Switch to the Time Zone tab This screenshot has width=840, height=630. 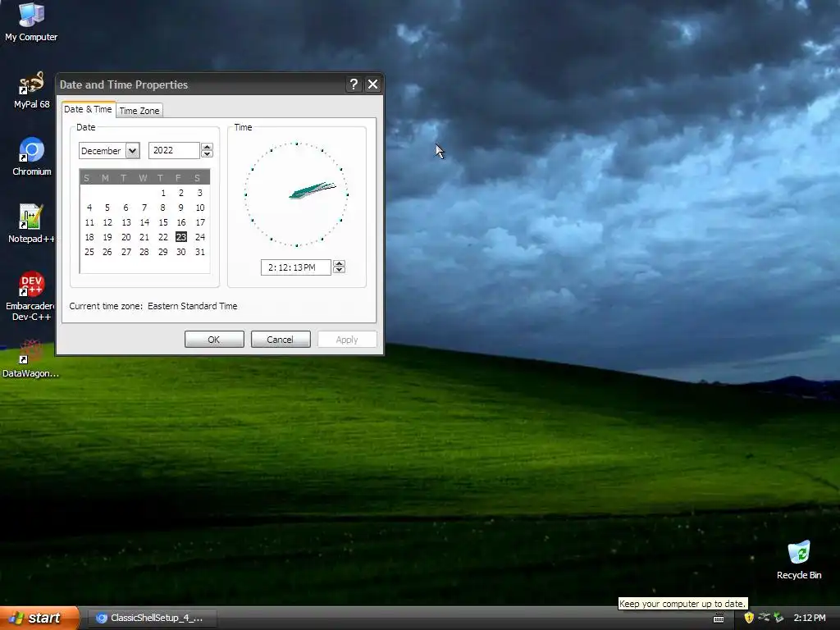139,111
